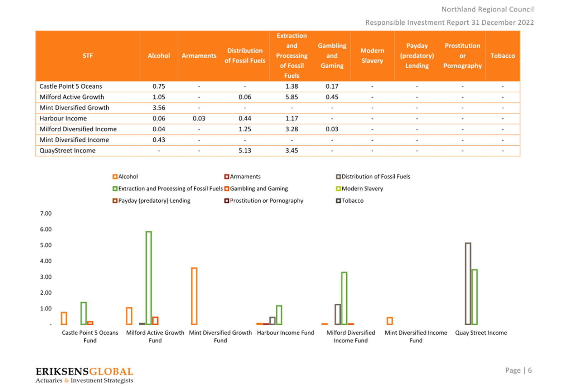Click the 3.28 value in Milford Diversified Income

click(292, 129)
